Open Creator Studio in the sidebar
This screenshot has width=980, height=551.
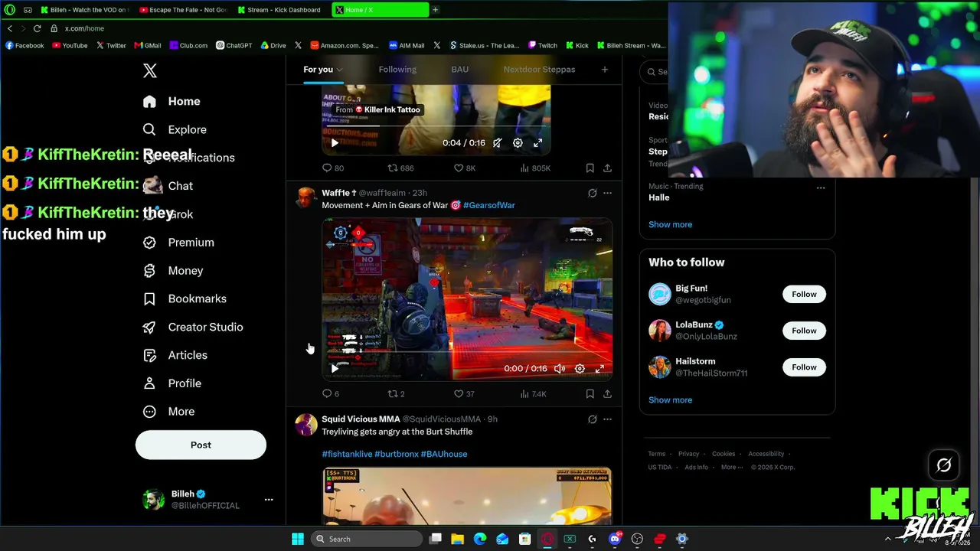click(x=193, y=327)
